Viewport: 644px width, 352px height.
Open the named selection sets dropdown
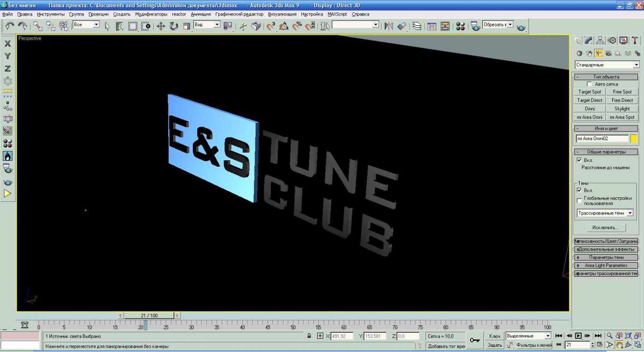pyautogui.click(x=355, y=24)
